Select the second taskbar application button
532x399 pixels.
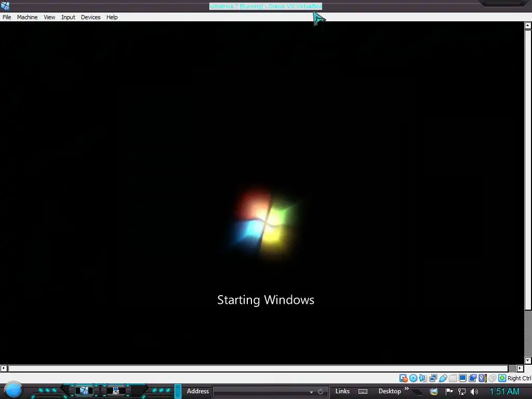(x=116, y=391)
